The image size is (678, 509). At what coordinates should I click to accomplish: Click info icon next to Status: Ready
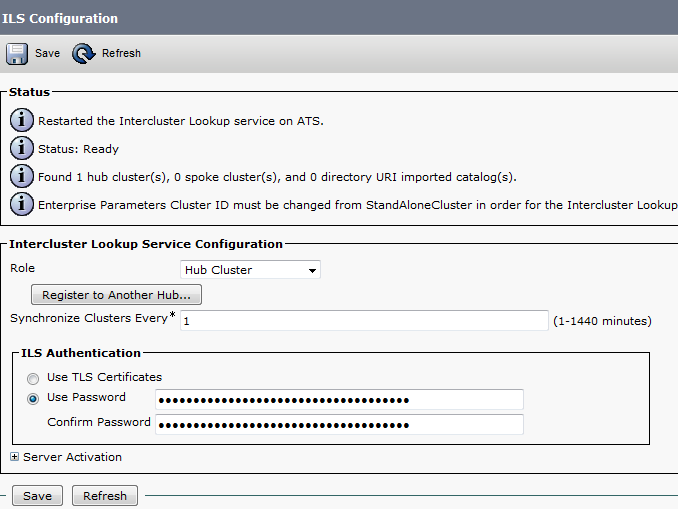(21, 149)
